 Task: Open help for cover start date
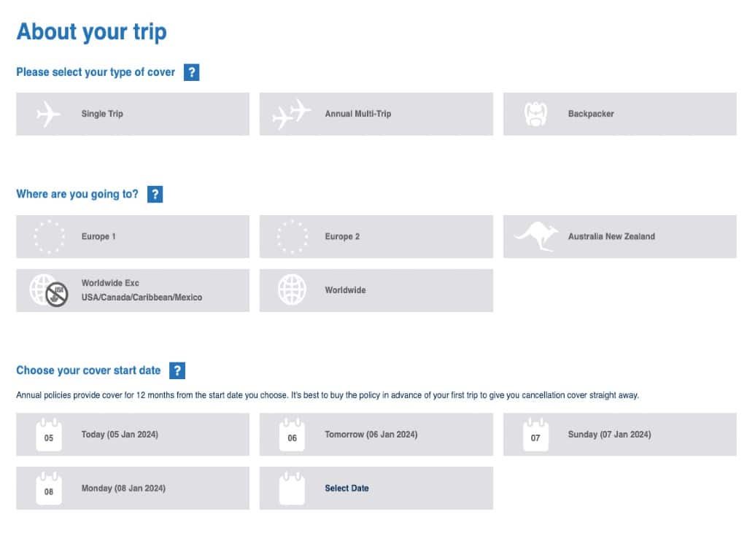click(x=177, y=370)
